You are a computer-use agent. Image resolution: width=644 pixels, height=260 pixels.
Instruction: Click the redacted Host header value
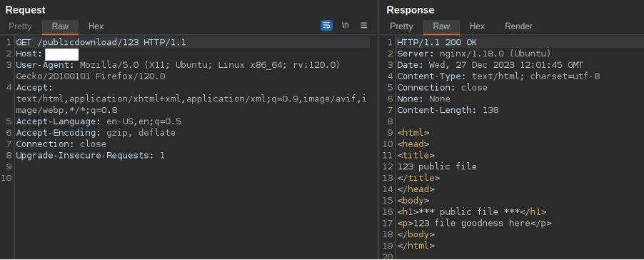point(61,54)
